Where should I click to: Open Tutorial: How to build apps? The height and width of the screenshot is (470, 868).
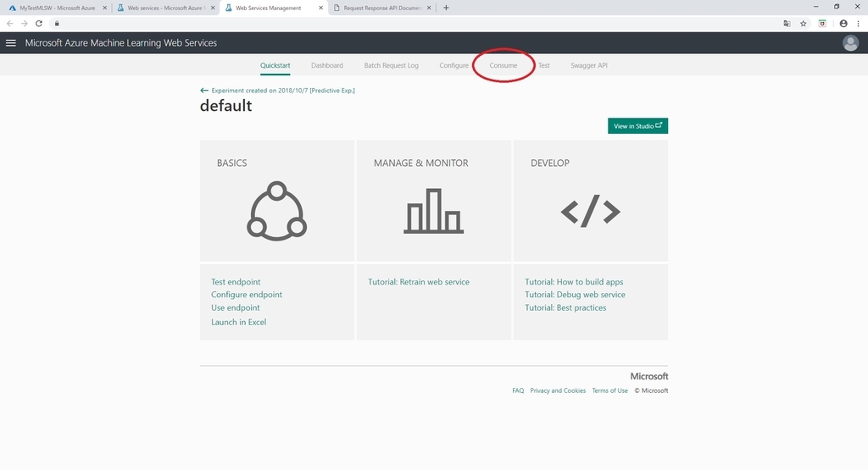click(x=574, y=281)
